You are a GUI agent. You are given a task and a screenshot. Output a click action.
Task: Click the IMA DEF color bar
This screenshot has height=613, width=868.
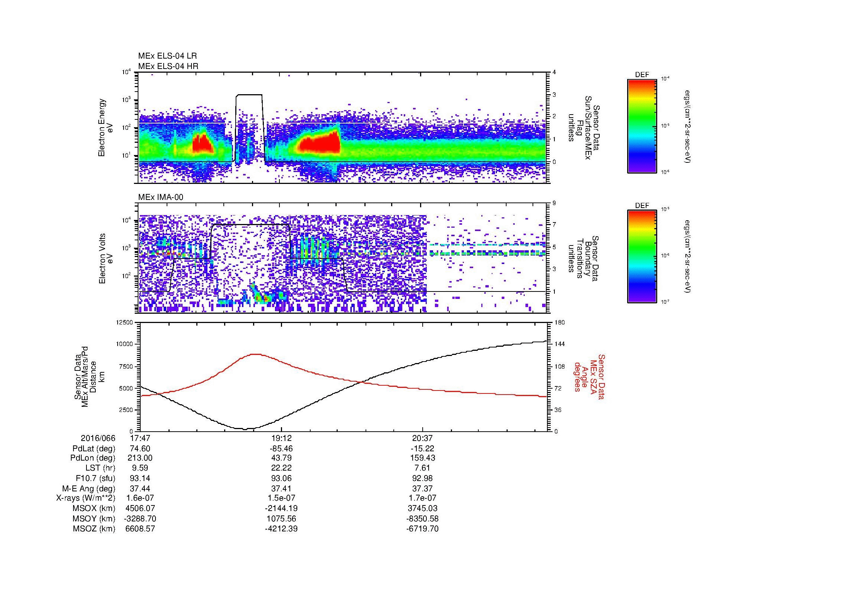[642, 257]
